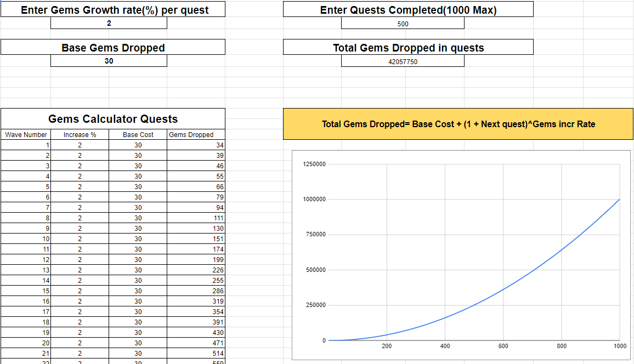Click the Total Gems Dropped result 42057750

(403, 61)
